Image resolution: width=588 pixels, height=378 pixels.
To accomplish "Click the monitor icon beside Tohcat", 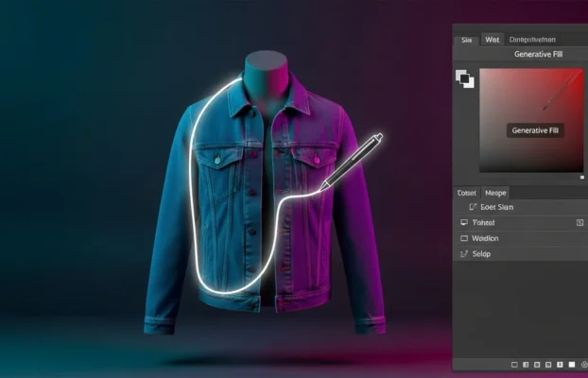I will pyautogui.click(x=464, y=223).
